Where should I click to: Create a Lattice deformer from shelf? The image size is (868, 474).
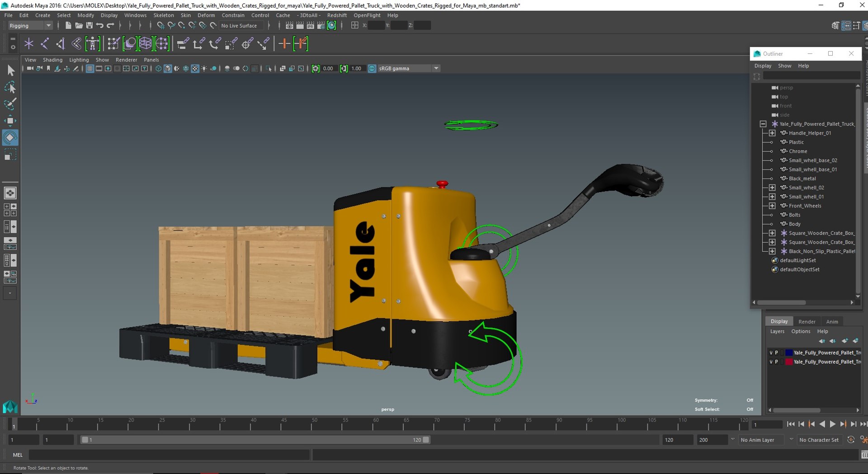(146, 44)
